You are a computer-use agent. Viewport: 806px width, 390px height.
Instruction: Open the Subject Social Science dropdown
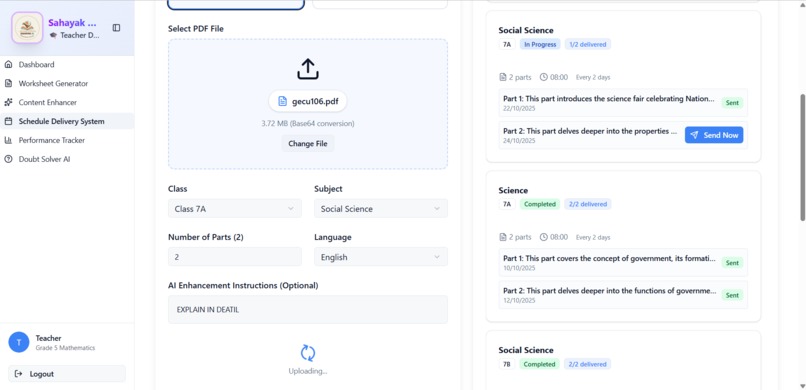(x=381, y=209)
